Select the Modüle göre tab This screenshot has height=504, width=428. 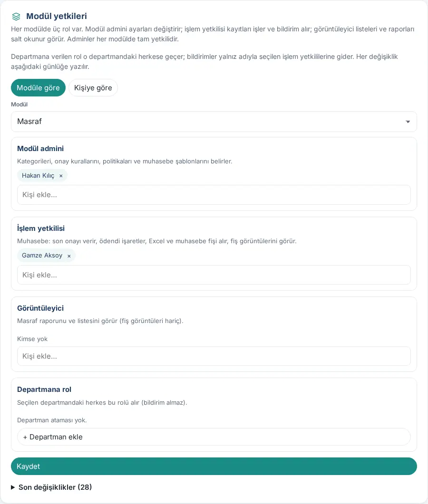tap(39, 88)
